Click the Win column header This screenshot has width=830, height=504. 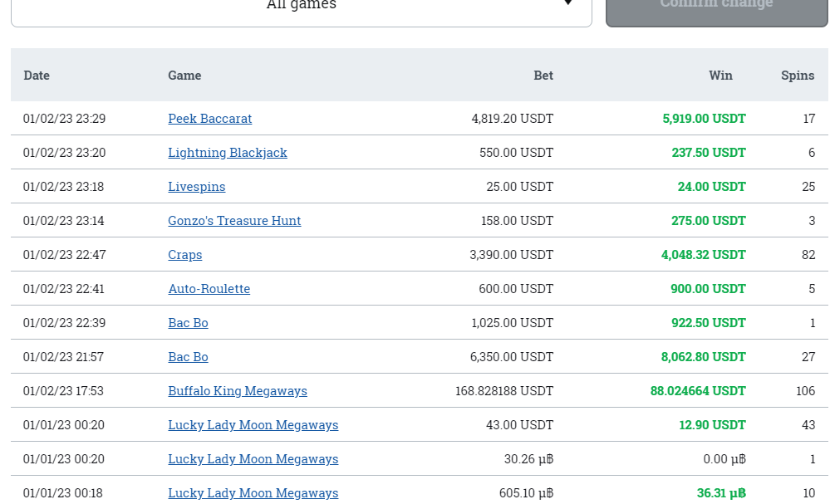tap(720, 76)
